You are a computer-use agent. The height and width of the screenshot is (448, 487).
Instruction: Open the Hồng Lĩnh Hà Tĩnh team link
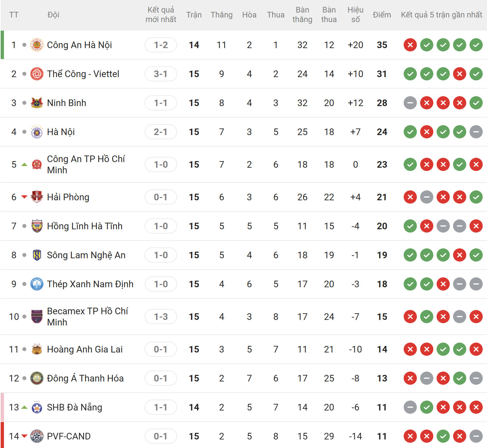pos(85,226)
